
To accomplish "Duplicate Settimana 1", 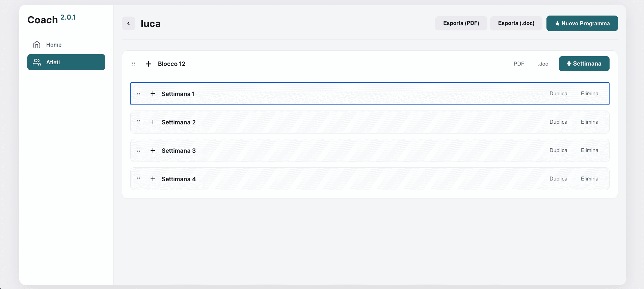I will 558,94.
